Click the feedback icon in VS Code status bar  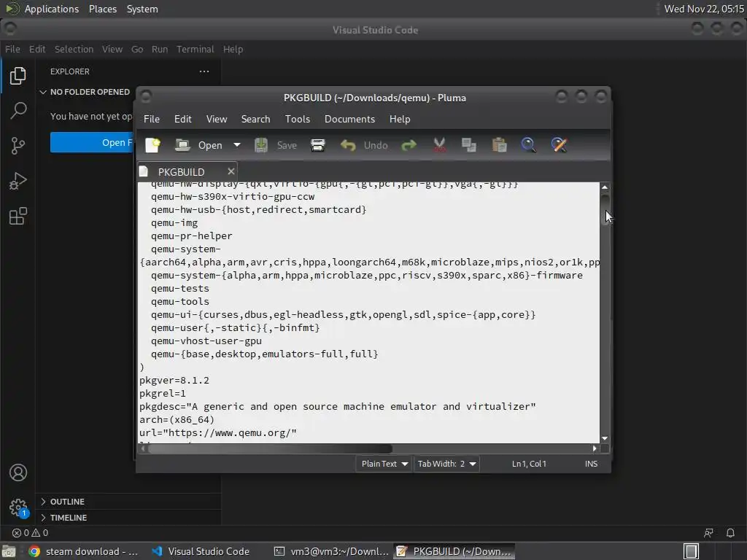[708, 533]
